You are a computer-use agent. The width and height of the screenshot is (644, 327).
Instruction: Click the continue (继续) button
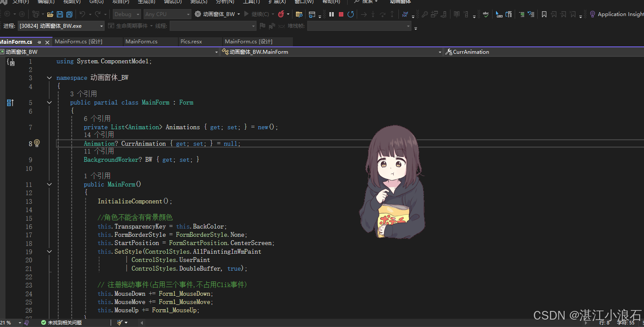[x=257, y=14]
